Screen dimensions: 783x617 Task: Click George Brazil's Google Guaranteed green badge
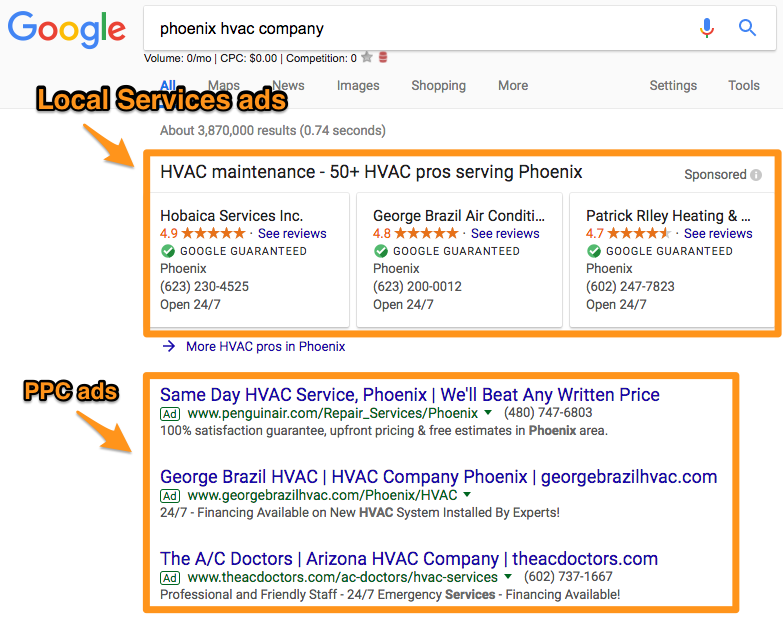[x=381, y=251]
